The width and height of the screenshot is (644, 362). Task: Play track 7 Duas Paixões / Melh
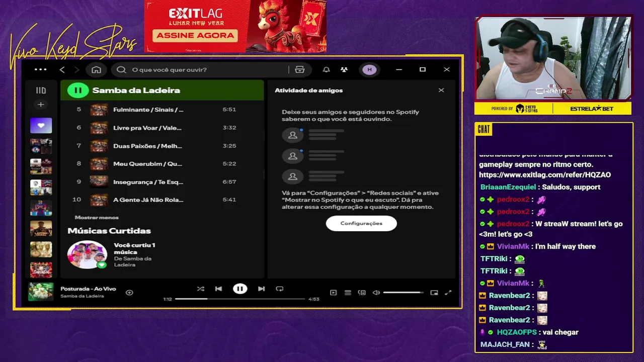(162, 146)
